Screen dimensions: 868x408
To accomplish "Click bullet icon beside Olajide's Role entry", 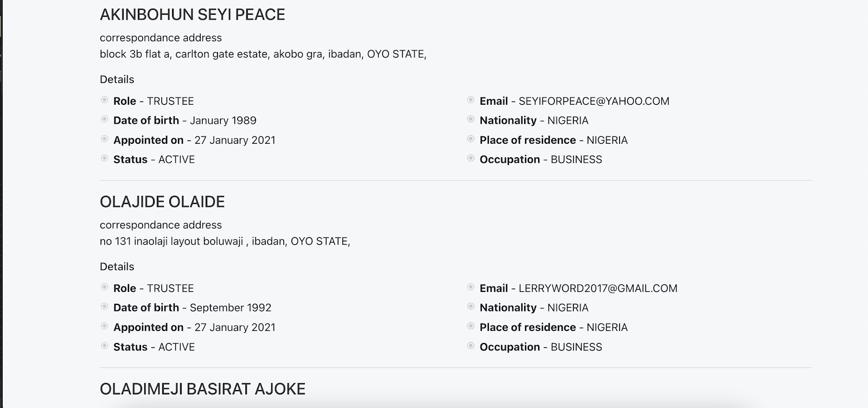I will [x=104, y=287].
